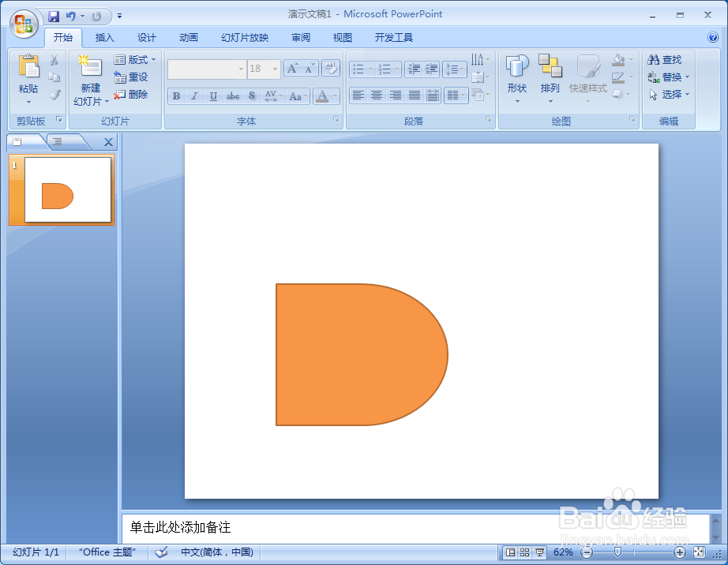Open columns dropdown in paragraph group

(456, 96)
